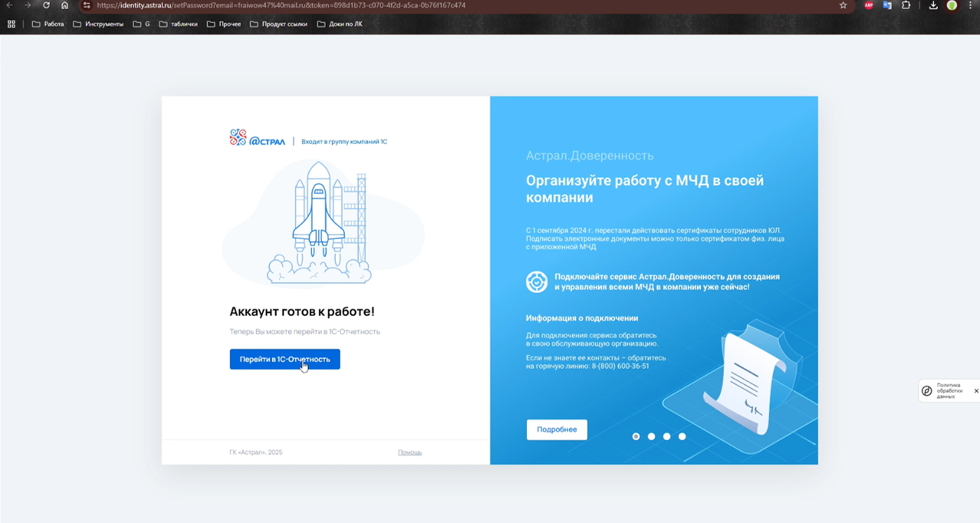The height and width of the screenshot is (523, 980).
Task: Open the таблички bookmarks folder
Action: [178, 24]
